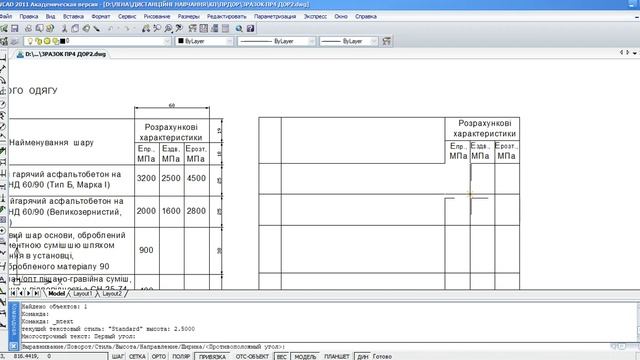Click the QuickCalc calculator icon
640x360 pixels.
(225, 29)
